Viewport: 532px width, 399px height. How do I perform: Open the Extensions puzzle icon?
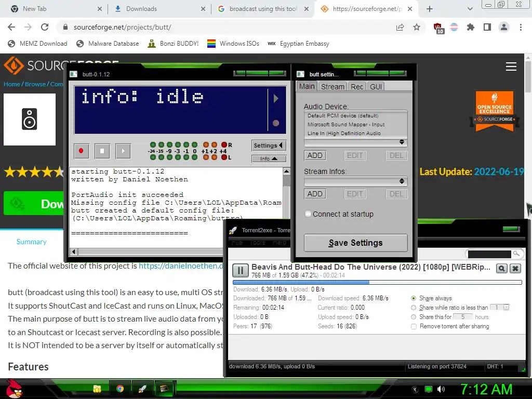coord(471,27)
